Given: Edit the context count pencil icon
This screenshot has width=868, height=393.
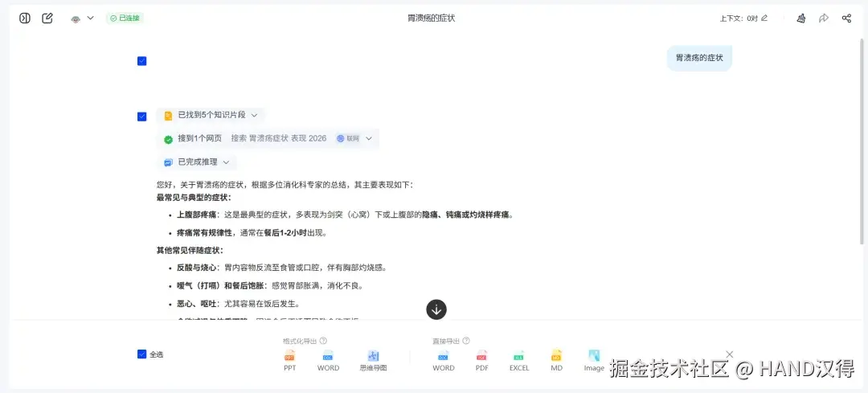Looking at the screenshot, I should [x=764, y=18].
